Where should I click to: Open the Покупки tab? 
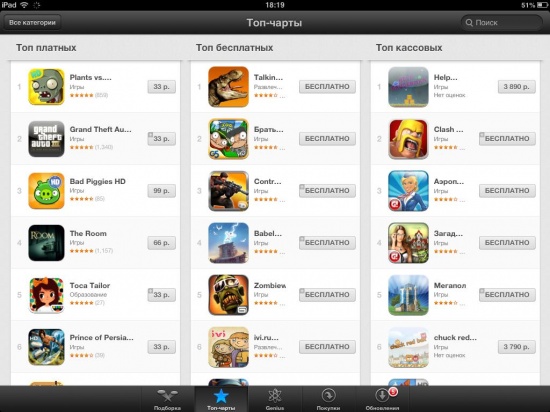[x=328, y=399]
